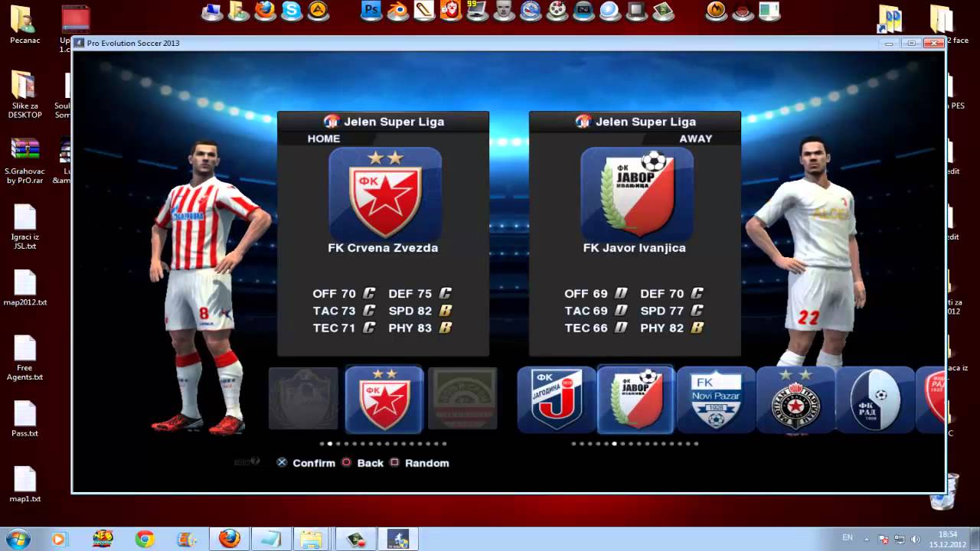Select the map1.txt desktop file
The width and height of the screenshot is (980, 551).
point(24,484)
